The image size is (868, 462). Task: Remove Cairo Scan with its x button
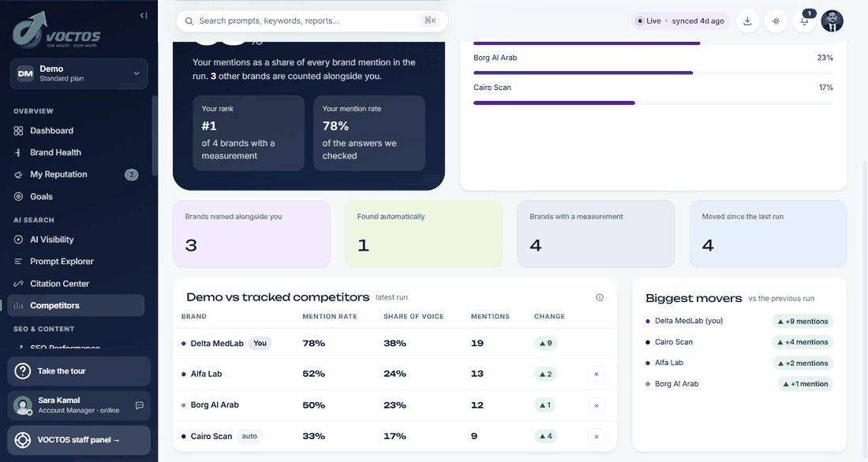(x=597, y=437)
